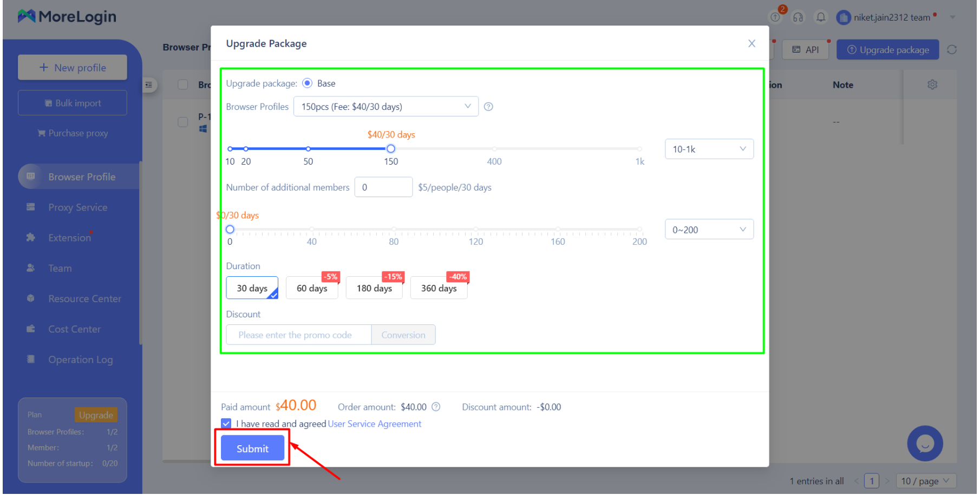980x495 pixels.
Task: Tick the select-all checkbox in table header
Action: click(183, 85)
